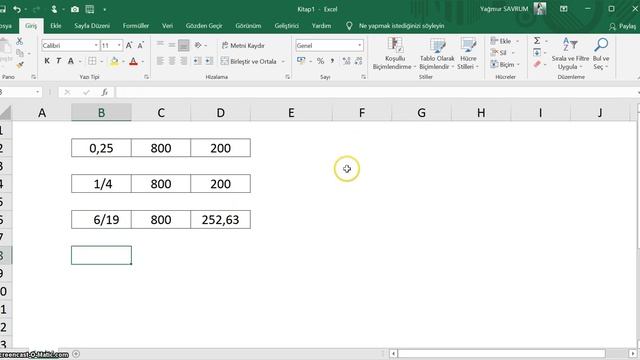Click the formula bar input field
The image size is (640, 360).
pos(376,92)
